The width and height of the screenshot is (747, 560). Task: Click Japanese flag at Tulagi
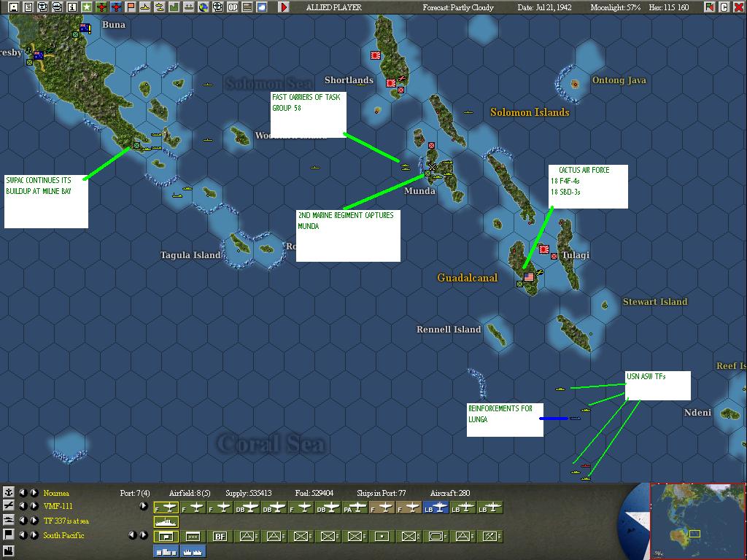click(x=544, y=249)
